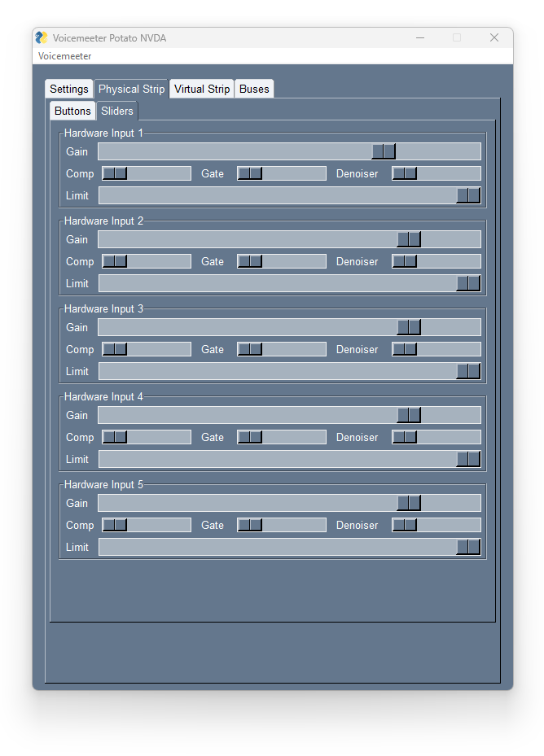Click the 'Denoiser' label in Hardware Input 2
Viewport: 544px width, 756px height.
(x=358, y=261)
